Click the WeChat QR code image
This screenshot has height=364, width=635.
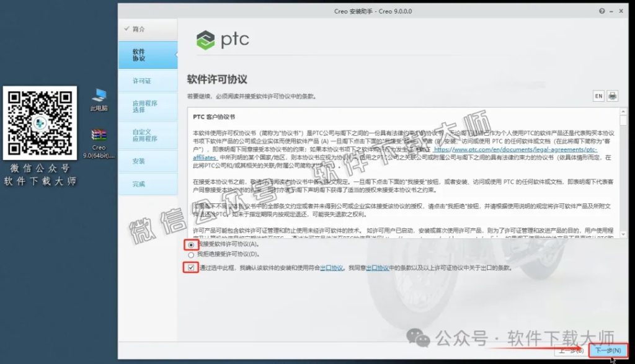pos(40,122)
